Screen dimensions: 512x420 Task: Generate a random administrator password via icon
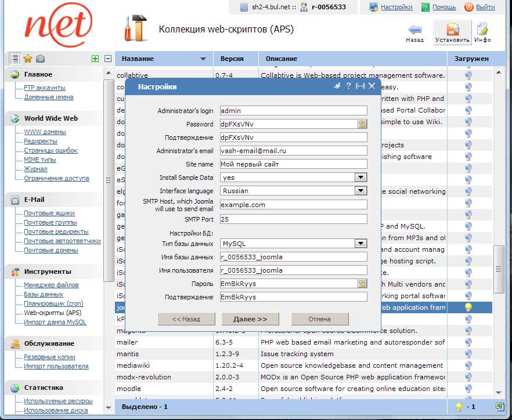point(362,124)
